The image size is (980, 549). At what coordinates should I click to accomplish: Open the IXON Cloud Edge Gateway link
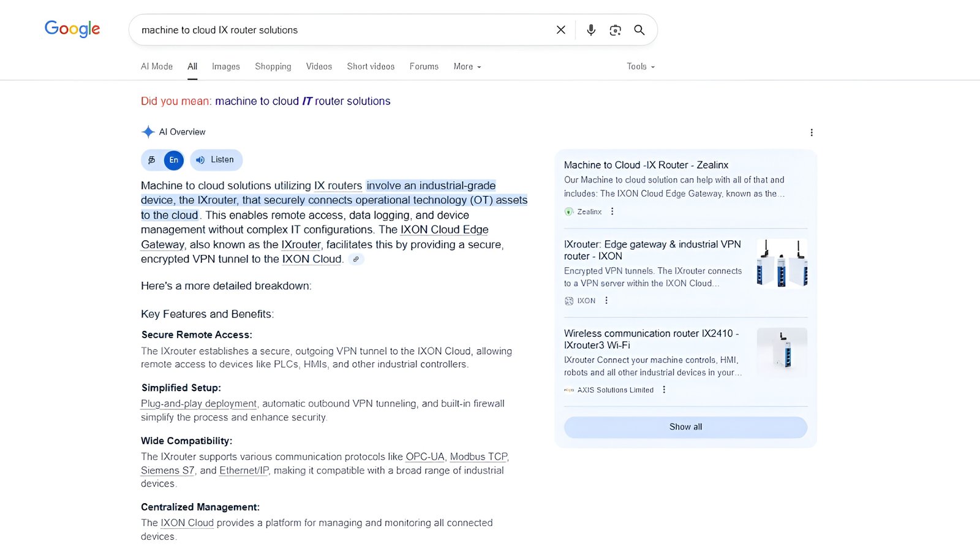[315, 237]
